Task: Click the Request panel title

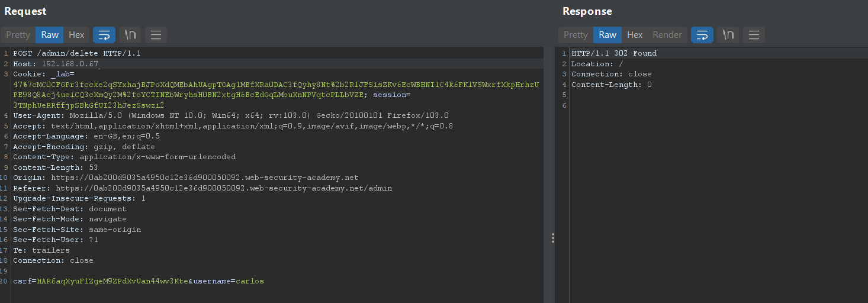Action: coord(25,11)
